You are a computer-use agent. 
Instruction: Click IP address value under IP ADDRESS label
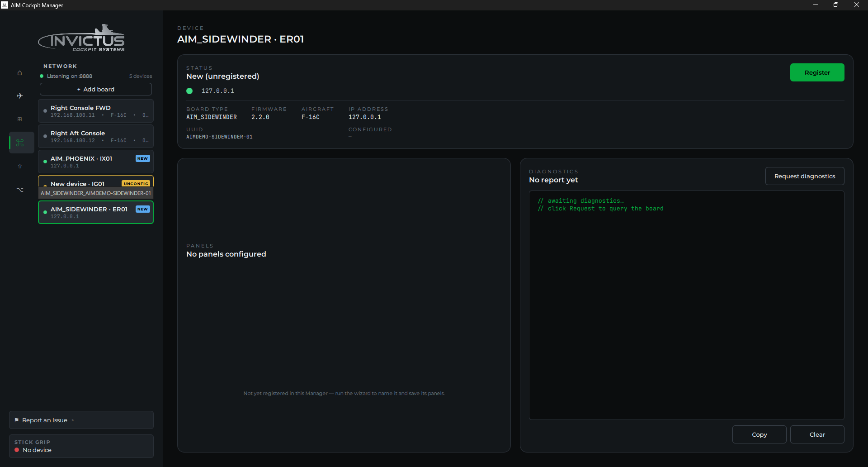tap(365, 117)
